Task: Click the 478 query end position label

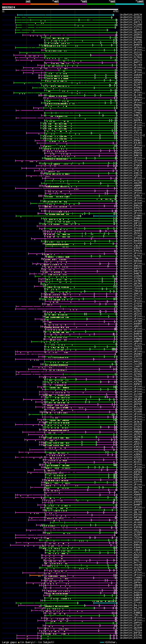Action: (115, 11)
